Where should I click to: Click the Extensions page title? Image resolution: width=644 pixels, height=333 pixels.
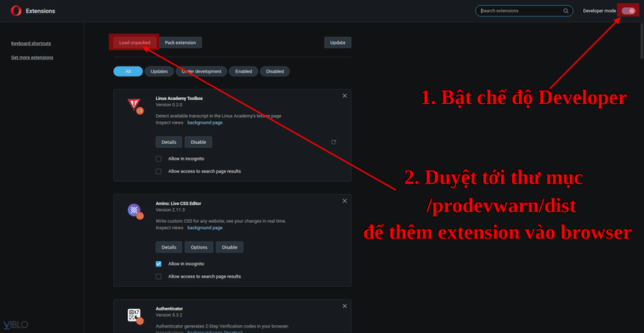41,11
